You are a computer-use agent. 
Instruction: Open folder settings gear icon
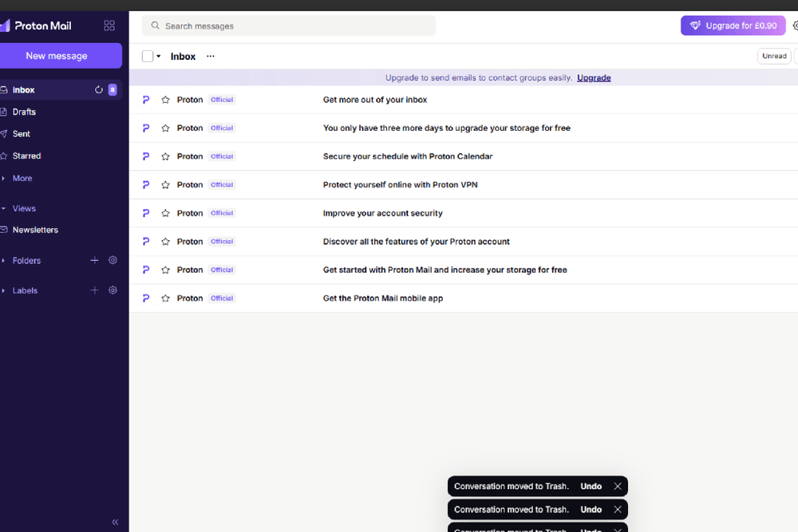(113, 260)
